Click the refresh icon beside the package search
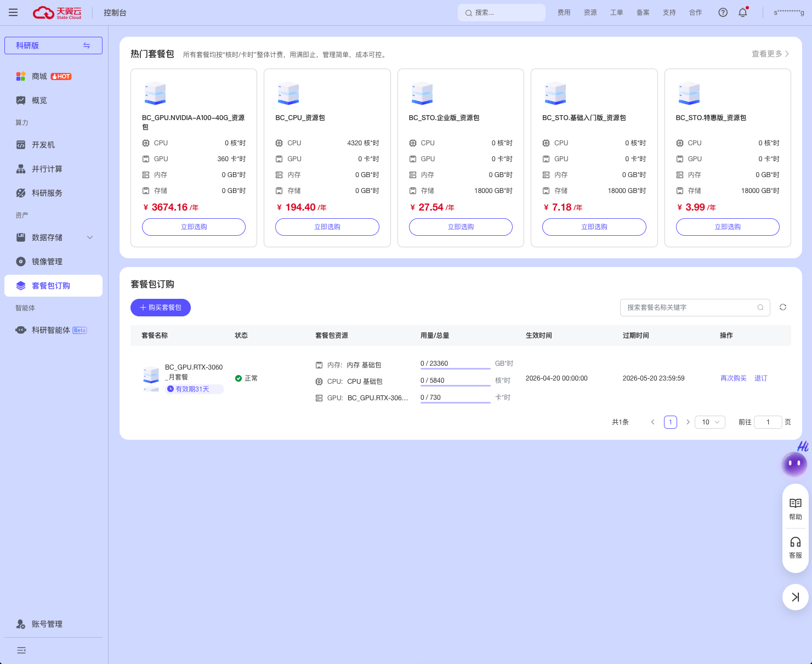This screenshot has width=812, height=664. pos(783,307)
